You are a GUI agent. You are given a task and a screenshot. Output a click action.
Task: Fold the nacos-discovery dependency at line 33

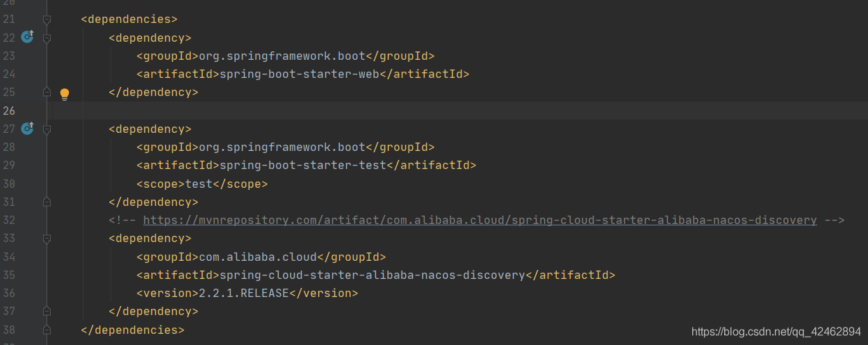tap(47, 238)
